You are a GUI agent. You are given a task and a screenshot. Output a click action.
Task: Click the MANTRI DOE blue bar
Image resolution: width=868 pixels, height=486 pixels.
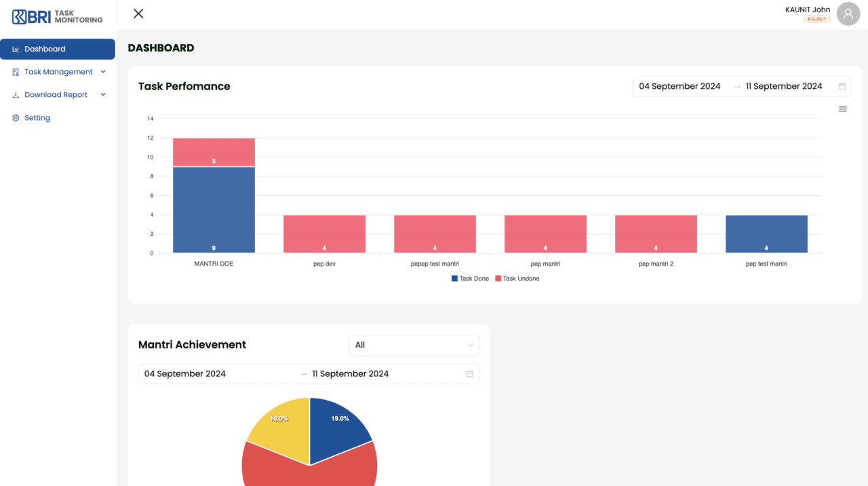coord(214,210)
